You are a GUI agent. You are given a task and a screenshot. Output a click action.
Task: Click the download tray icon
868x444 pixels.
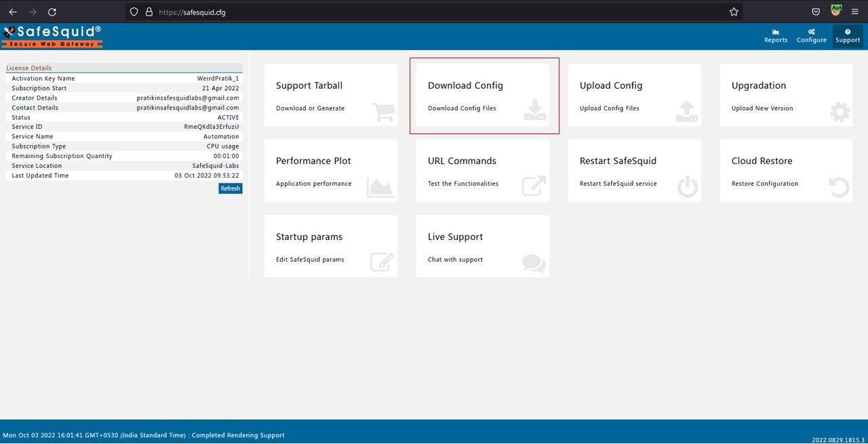point(535,111)
